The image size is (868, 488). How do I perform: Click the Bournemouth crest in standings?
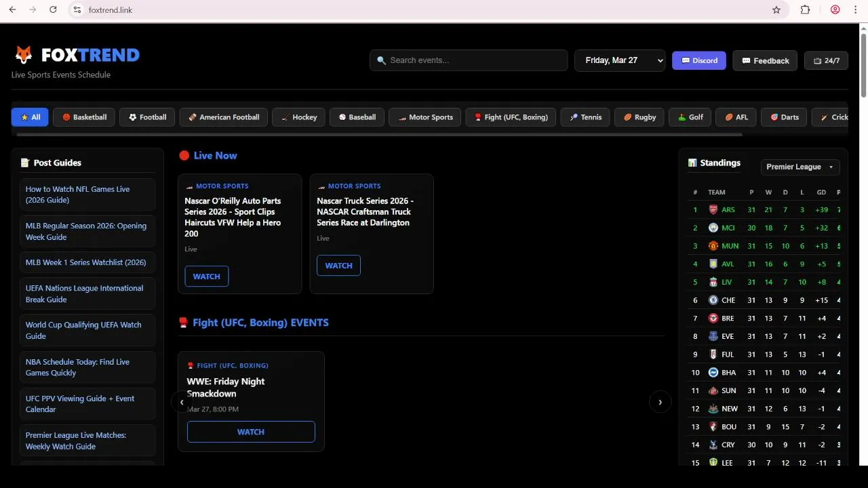713,427
